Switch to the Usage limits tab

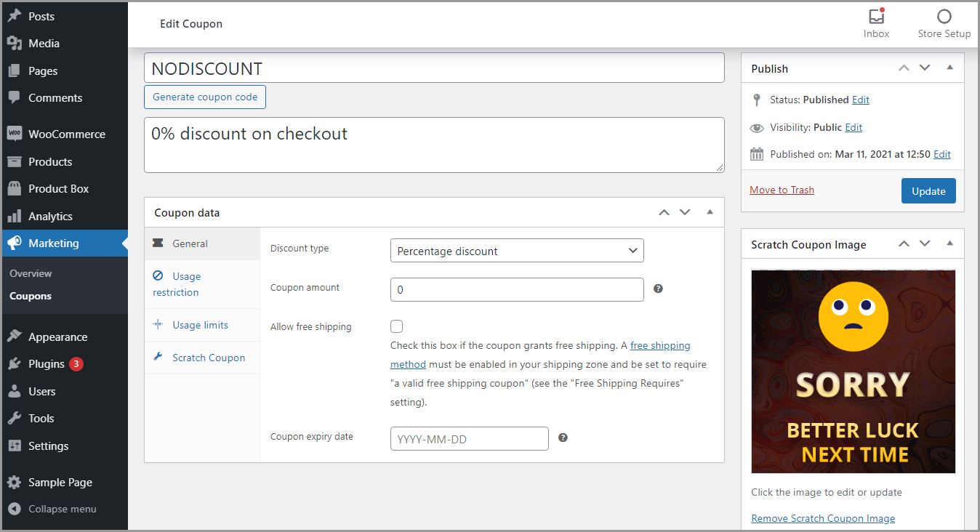(x=200, y=325)
